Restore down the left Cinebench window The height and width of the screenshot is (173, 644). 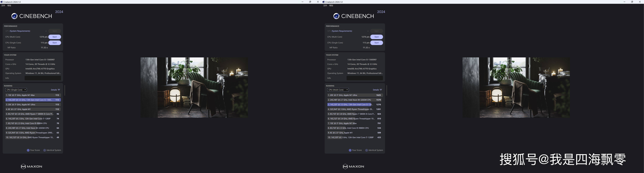tap(310, 2)
